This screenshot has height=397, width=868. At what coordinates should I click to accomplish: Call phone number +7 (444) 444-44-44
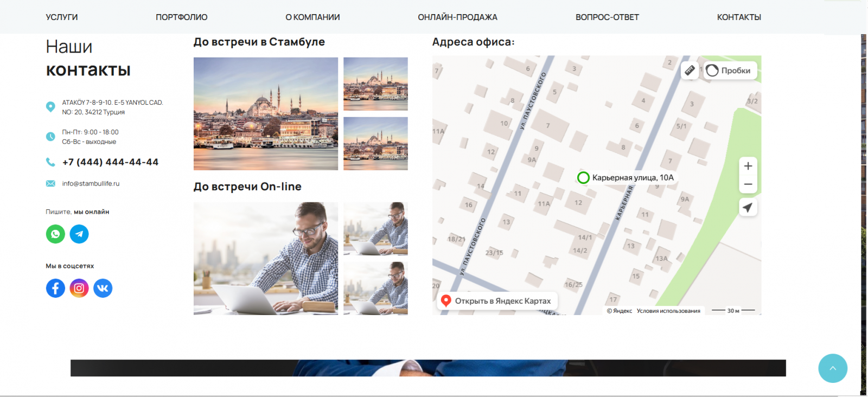point(110,162)
